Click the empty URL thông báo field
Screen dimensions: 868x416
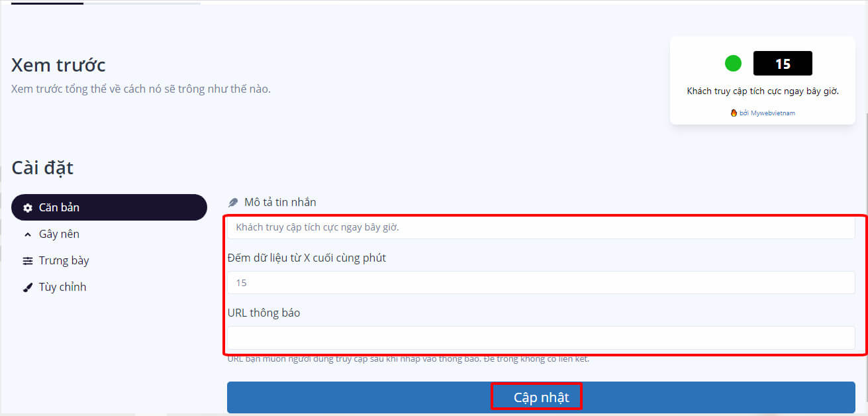click(541, 338)
